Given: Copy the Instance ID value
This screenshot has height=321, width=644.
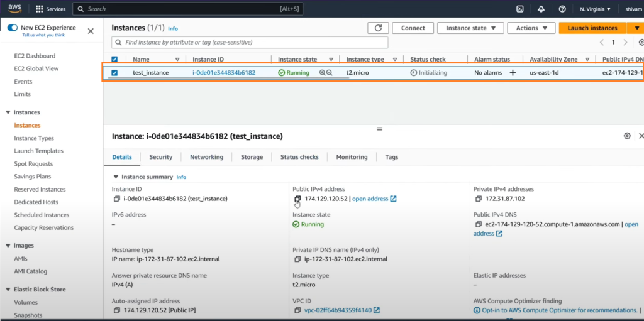Looking at the screenshot, I should (x=116, y=199).
